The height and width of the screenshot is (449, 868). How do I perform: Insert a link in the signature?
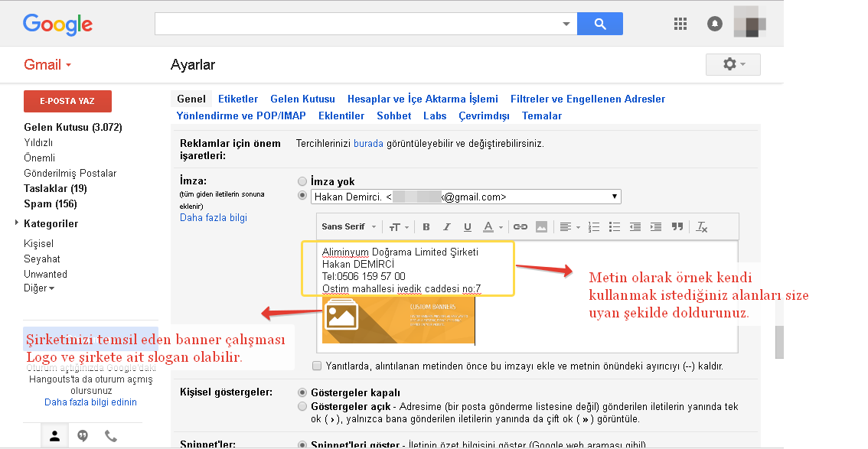pyautogui.click(x=520, y=226)
